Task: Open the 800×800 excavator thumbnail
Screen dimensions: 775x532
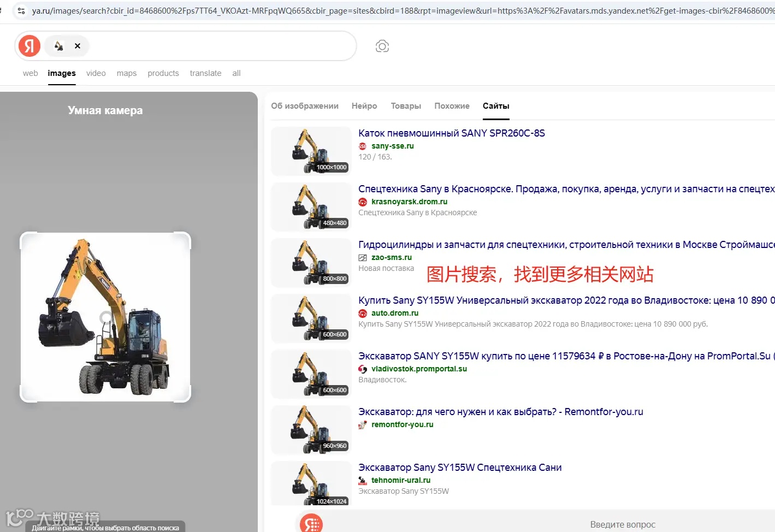Action: (311, 263)
